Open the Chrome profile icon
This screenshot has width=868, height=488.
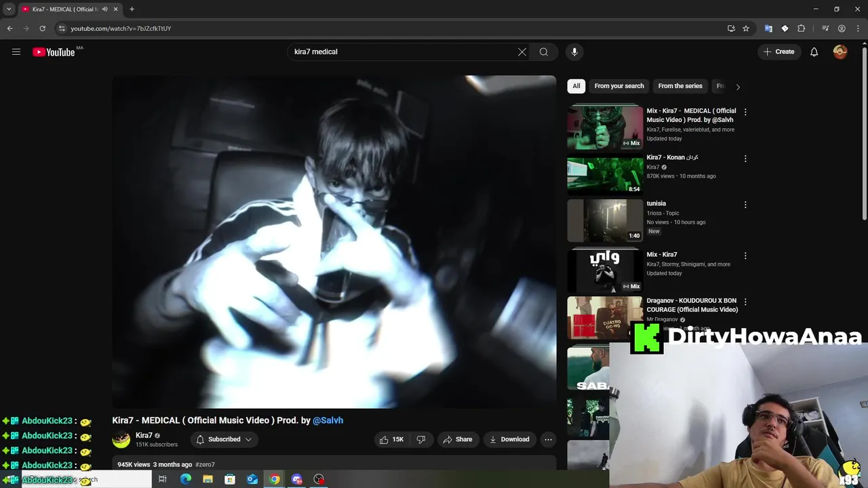click(842, 28)
